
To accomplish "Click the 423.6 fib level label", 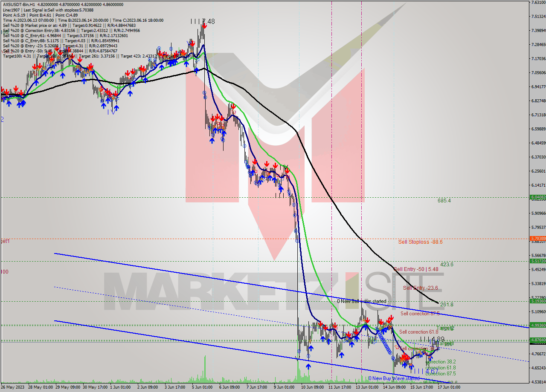I will click(x=447, y=265).
